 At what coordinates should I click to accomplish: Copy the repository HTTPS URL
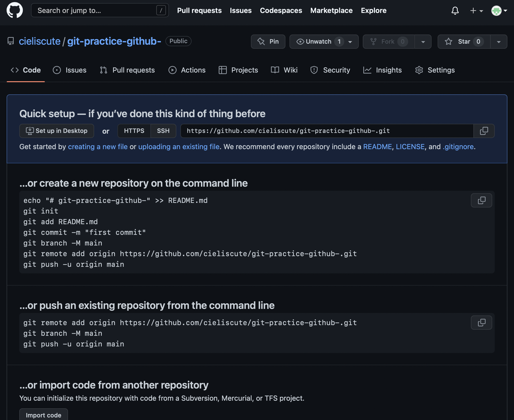[x=484, y=131]
